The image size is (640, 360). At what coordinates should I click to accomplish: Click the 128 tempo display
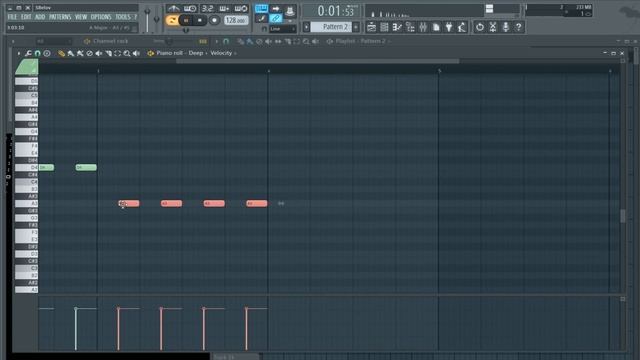tap(236, 20)
